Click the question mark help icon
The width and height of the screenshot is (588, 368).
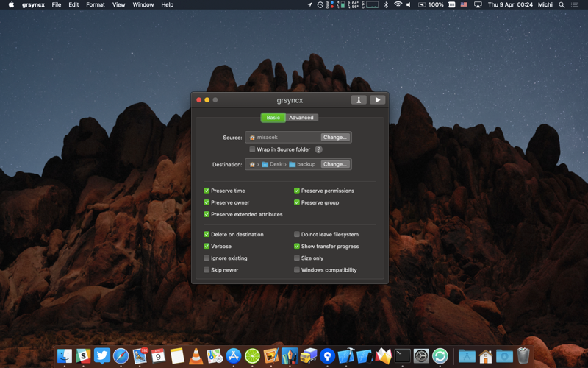coord(318,149)
